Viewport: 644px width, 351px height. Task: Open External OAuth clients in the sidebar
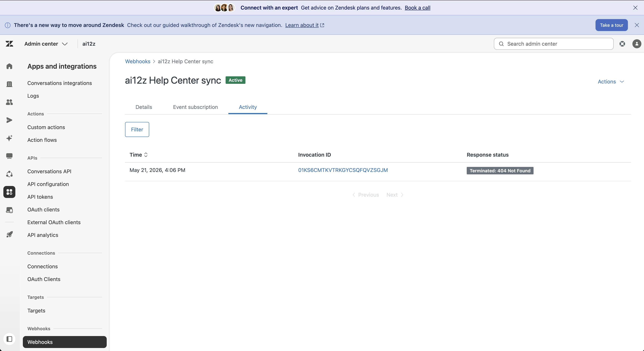coord(54,223)
